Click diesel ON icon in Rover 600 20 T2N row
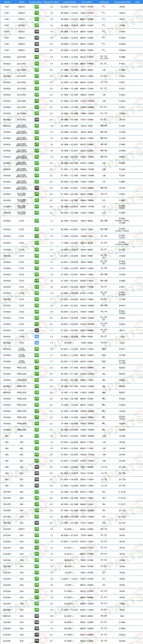This screenshot has height=644, width=143. (37, 523)
